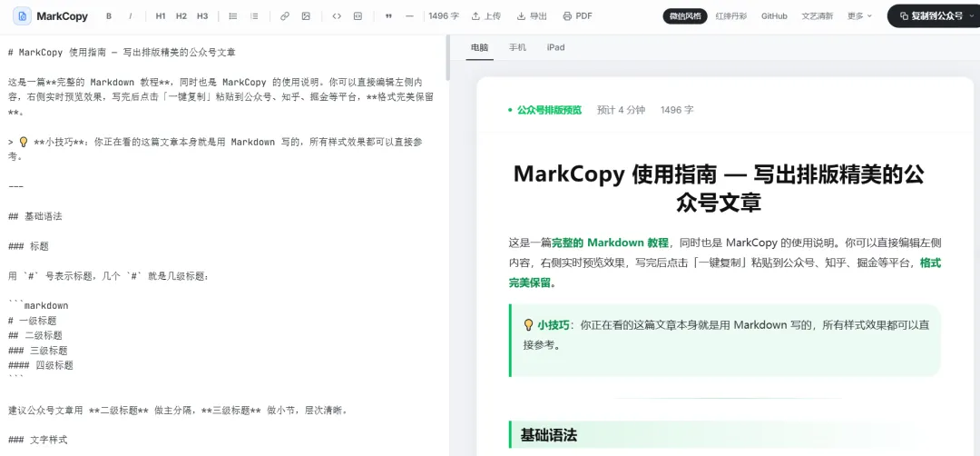Click 预计 4 分钟 reading time
This screenshot has height=456, width=980.
[x=621, y=110]
